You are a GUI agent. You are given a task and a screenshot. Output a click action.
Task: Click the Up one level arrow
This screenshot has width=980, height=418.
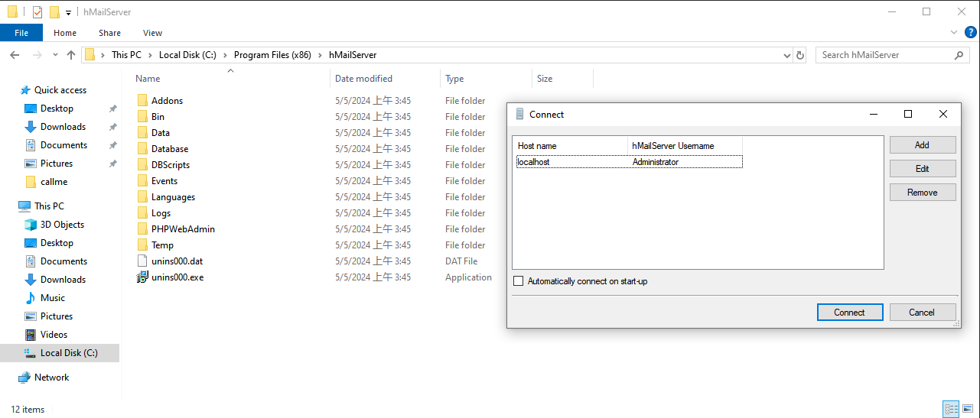coord(71,55)
